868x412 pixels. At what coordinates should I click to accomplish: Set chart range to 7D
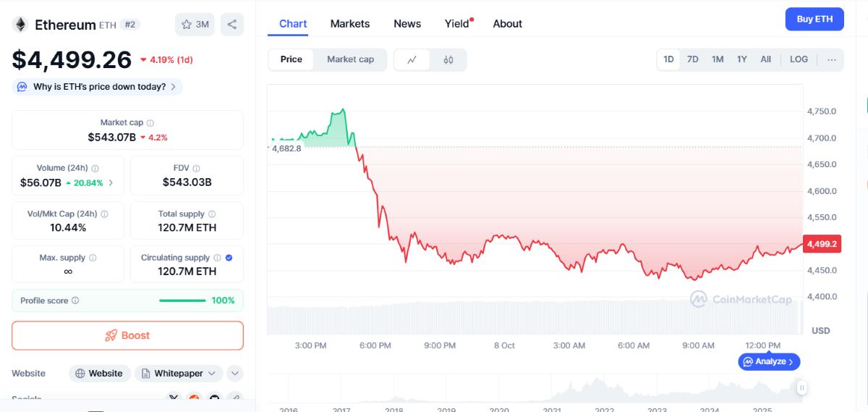tap(693, 59)
